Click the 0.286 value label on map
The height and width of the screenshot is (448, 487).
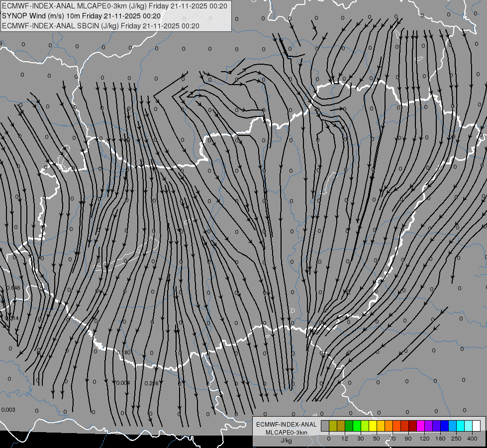point(152,384)
